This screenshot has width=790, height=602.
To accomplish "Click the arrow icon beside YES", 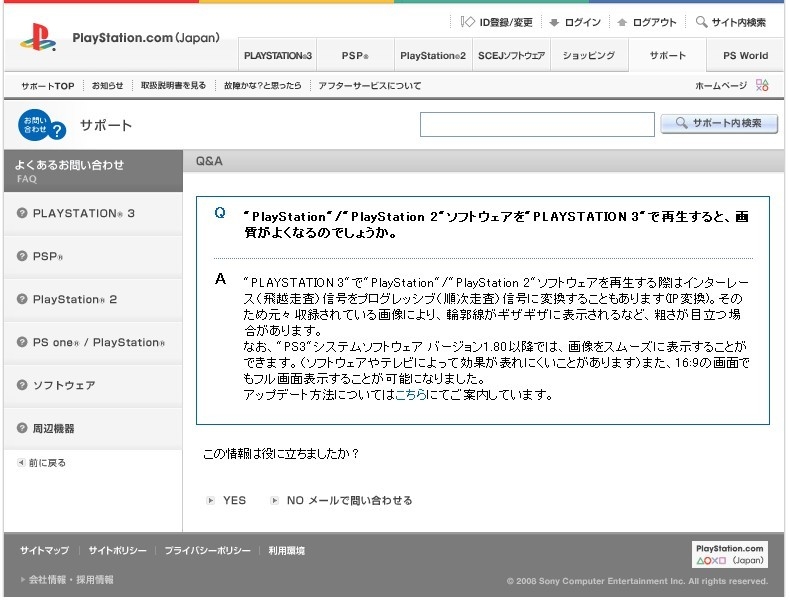I will coord(211,500).
